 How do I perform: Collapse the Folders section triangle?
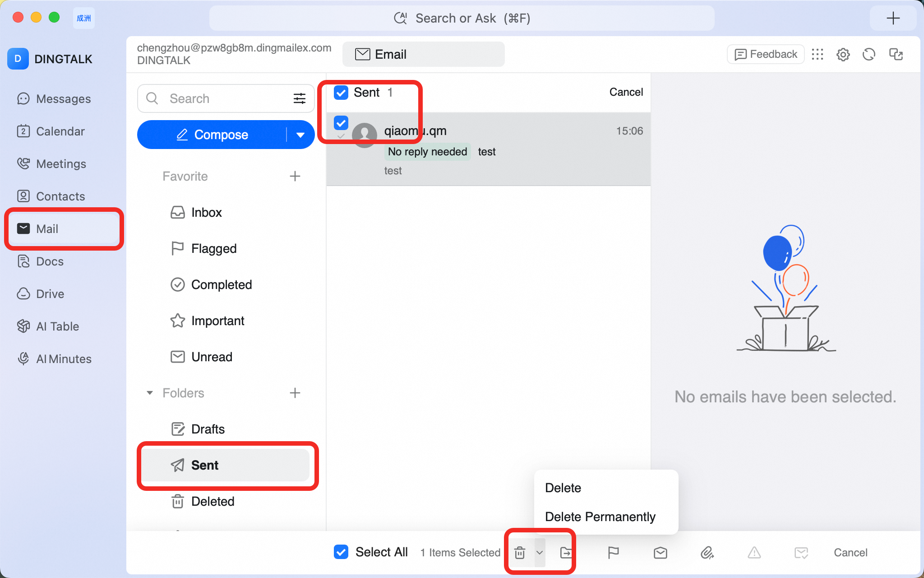pyautogui.click(x=150, y=393)
